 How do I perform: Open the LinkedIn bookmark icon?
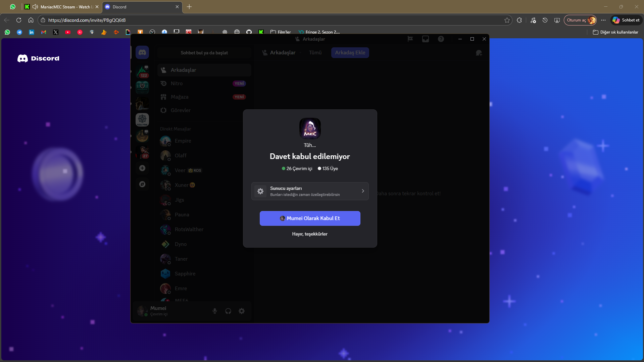32,32
